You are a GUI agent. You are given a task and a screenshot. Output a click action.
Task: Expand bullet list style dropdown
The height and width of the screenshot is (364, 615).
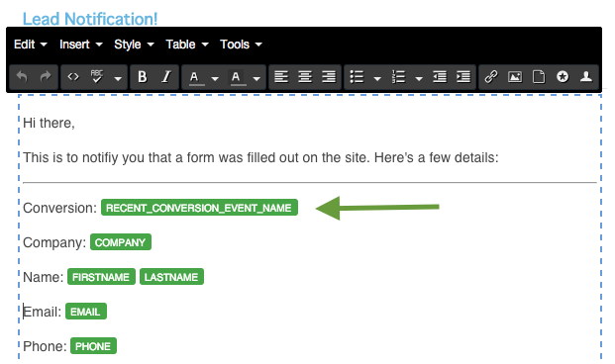pos(377,78)
